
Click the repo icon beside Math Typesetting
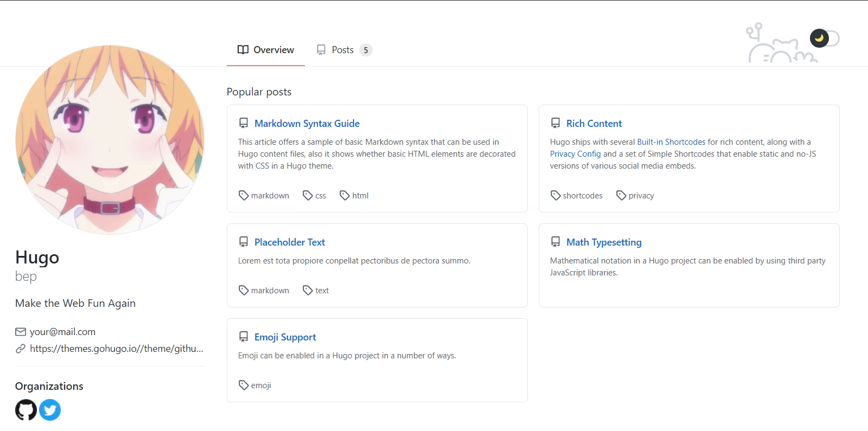click(556, 242)
